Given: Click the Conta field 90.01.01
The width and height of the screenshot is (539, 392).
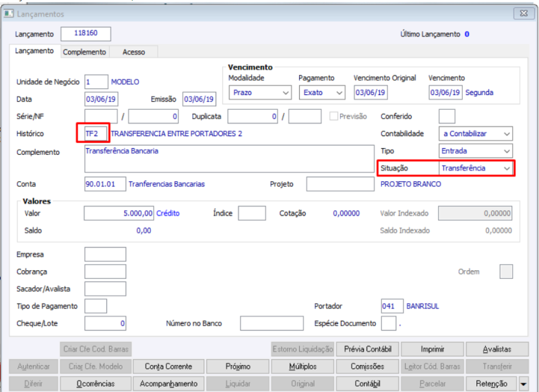Looking at the screenshot, I should [105, 184].
